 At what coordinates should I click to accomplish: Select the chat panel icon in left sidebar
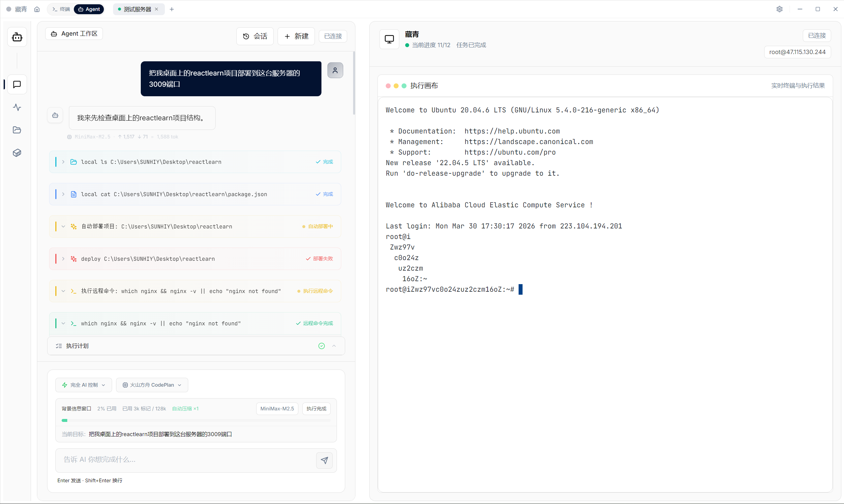[17, 84]
